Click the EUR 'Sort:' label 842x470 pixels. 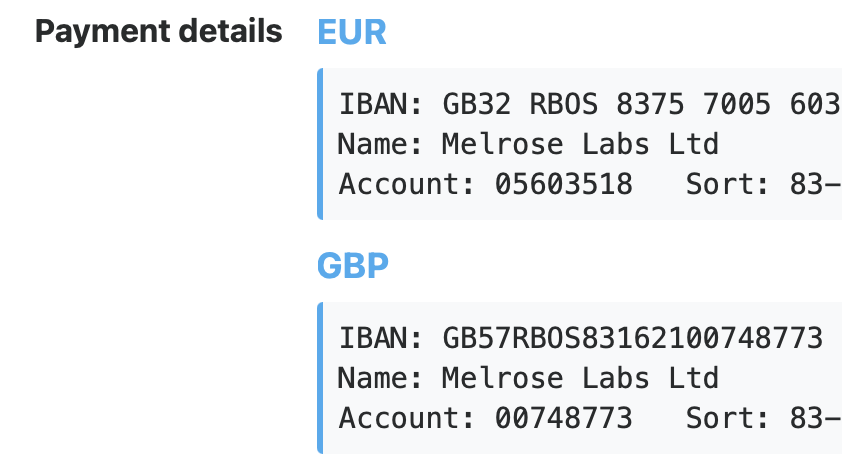(728, 184)
